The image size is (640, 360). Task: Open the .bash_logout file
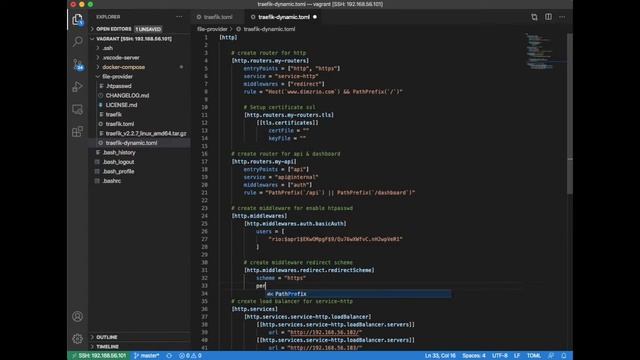(140, 162)
